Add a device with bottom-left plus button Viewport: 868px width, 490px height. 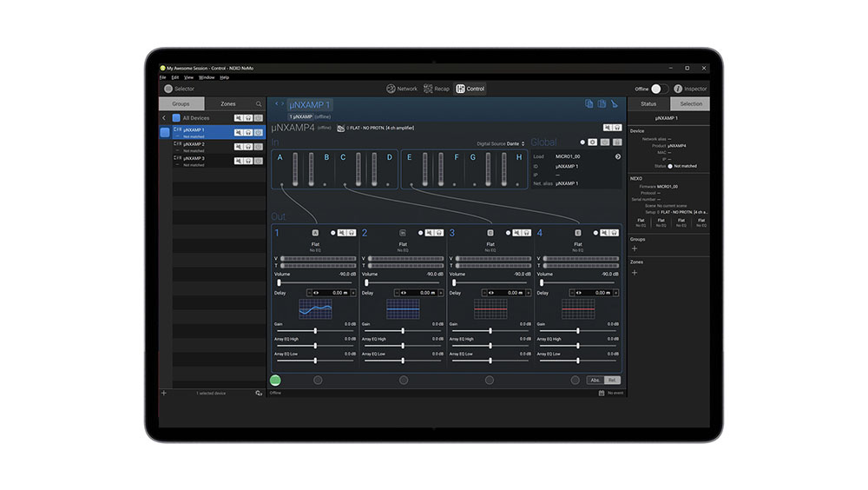click(164, 393)
